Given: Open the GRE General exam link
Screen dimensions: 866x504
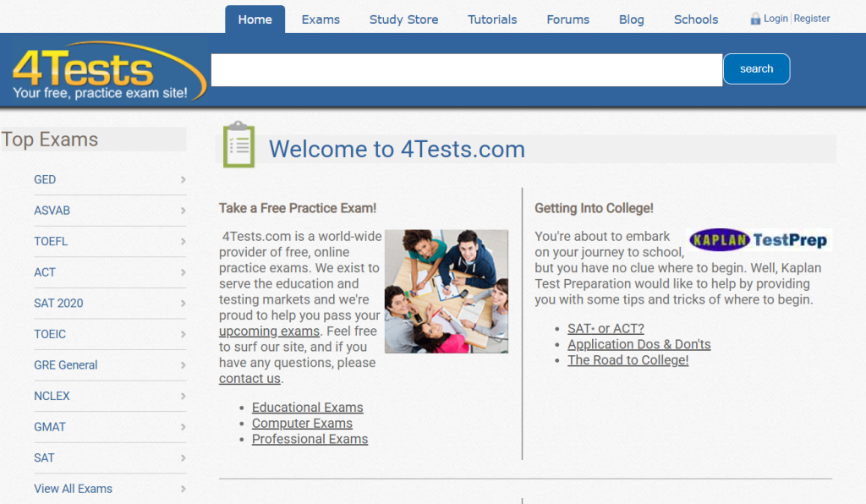Looking at the screenshot, I should (66, 364).
